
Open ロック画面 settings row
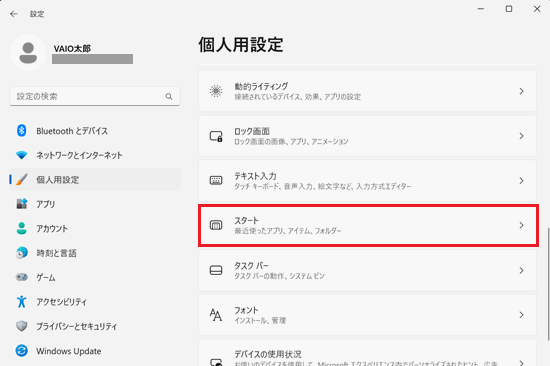367,136
